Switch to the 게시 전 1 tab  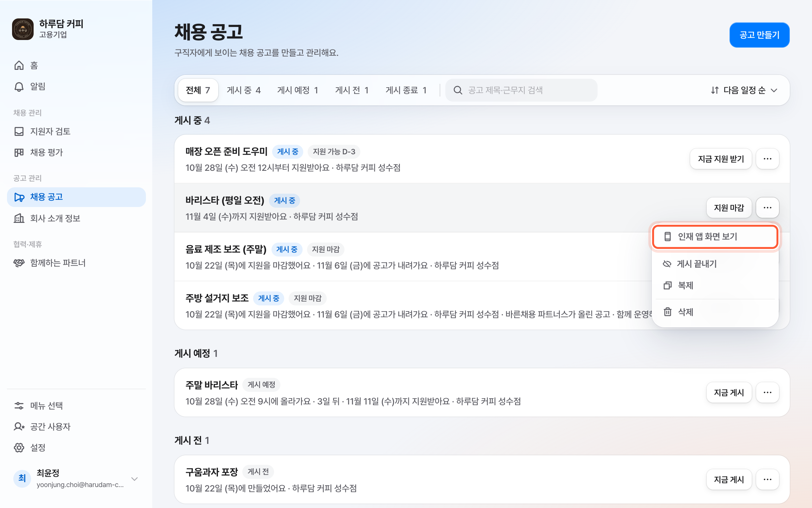pyautogui.click(x=352, y=90)
